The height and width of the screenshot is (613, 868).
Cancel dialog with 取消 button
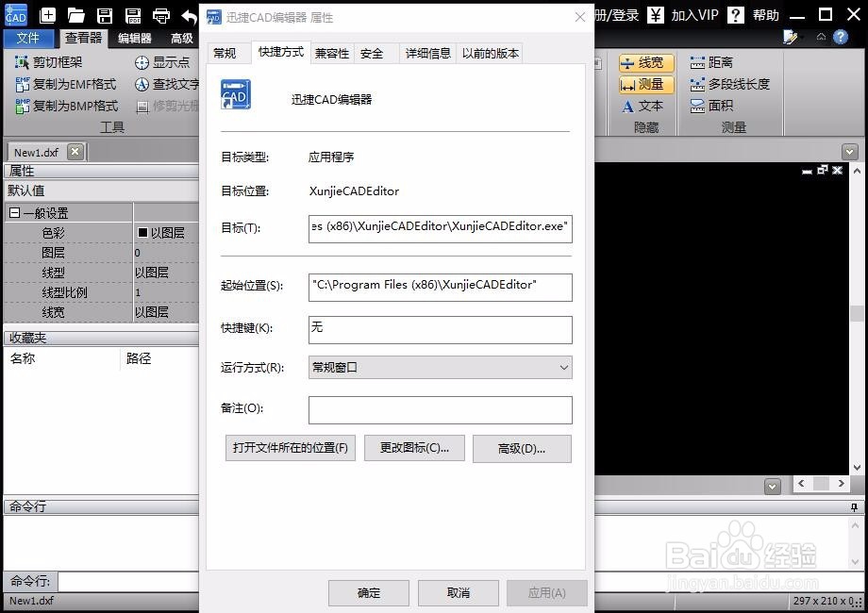click(459, 593)
